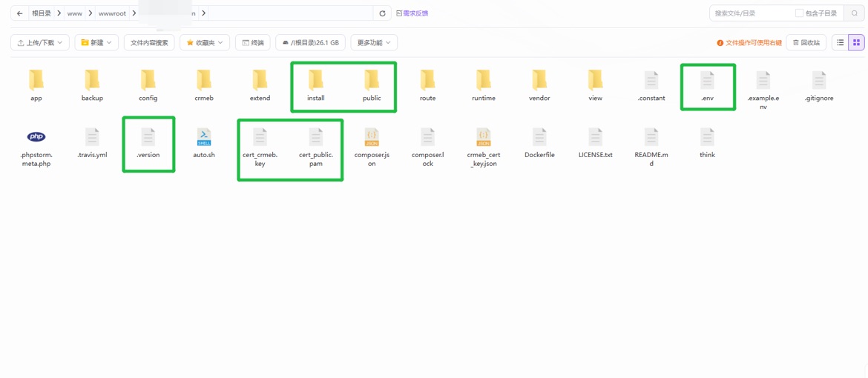Select the auto.sh shell script icon

(x=204, y=136)
